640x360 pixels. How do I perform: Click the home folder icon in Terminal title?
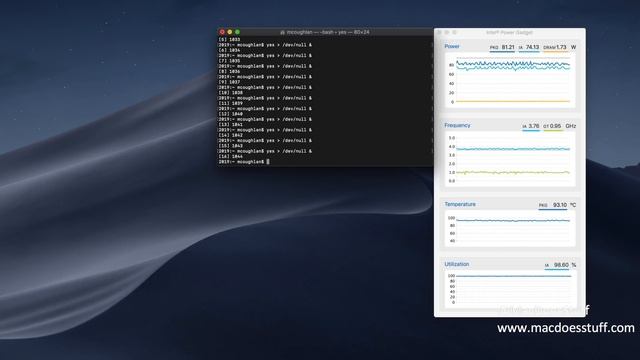tap(282, 32)
